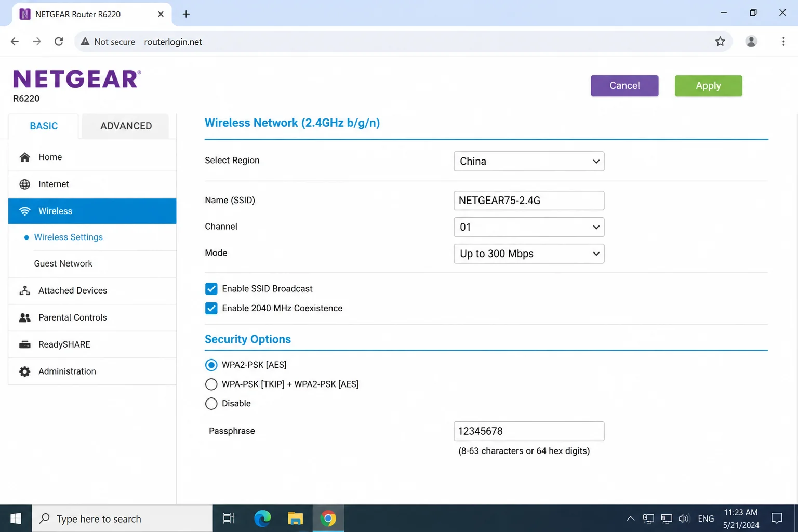The image size is (798, 532).
Task: Click the Parental Controls people icon
Action: coord(24,317)
